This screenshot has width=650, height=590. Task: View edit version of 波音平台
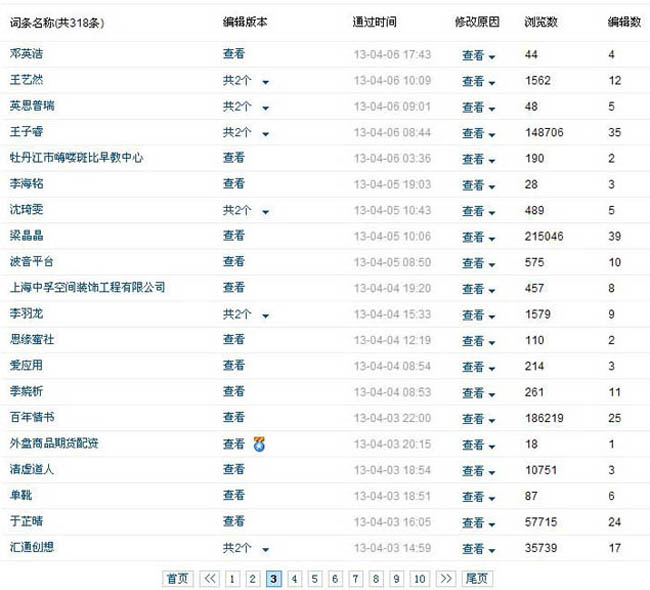tap(233, 261)
